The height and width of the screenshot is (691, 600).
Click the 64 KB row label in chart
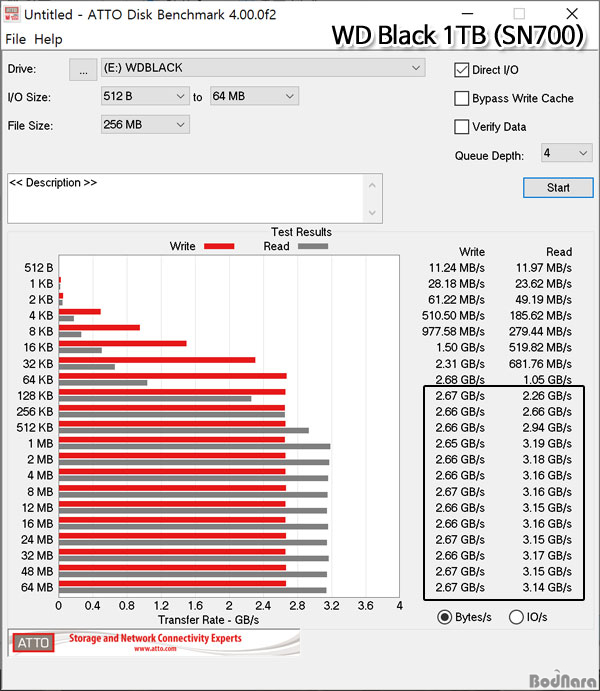point(38,380)
